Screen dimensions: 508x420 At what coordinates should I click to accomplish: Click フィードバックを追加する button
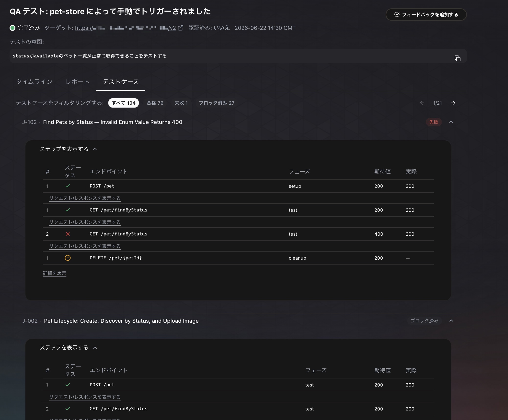[x=426, y=15]
